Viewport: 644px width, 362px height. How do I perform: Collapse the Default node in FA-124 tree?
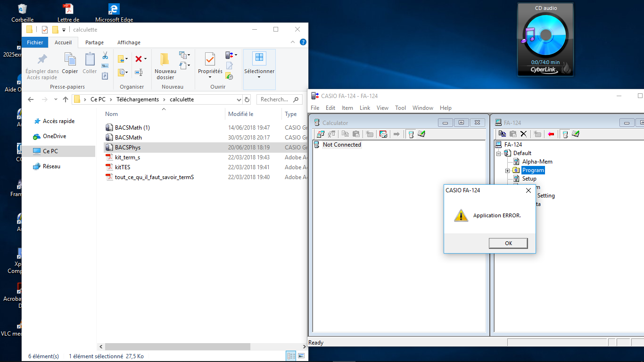click(x=499, y=153)
